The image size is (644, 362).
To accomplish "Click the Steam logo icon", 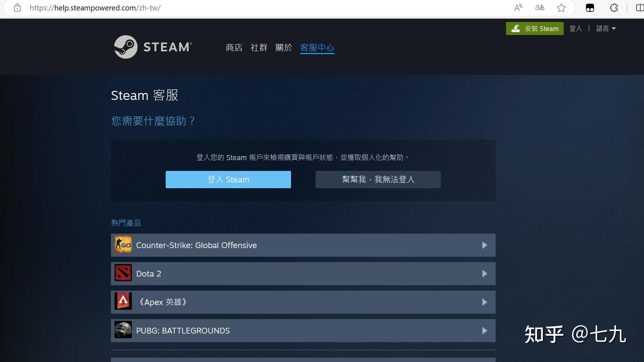I will point(125,47).
